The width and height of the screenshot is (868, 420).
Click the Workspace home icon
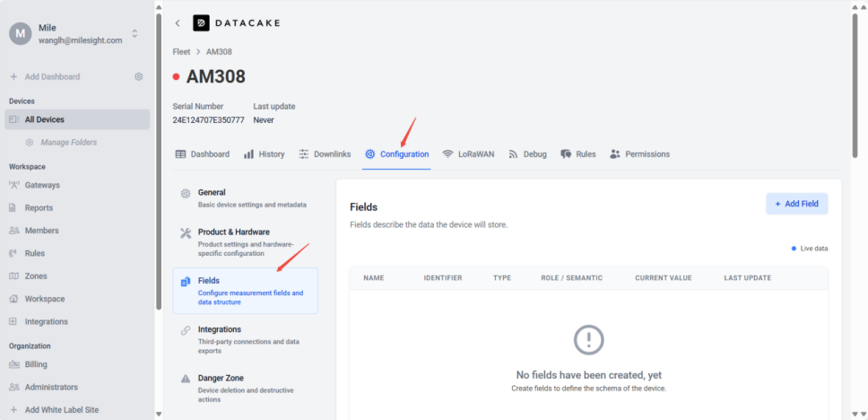tap(13, 299)
